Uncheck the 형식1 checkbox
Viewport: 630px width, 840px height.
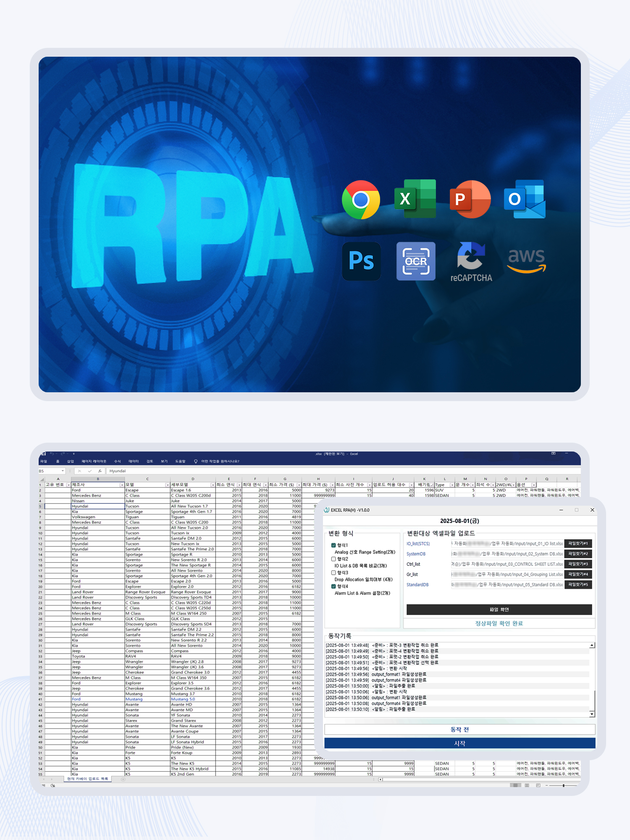(x=333, y=545)
